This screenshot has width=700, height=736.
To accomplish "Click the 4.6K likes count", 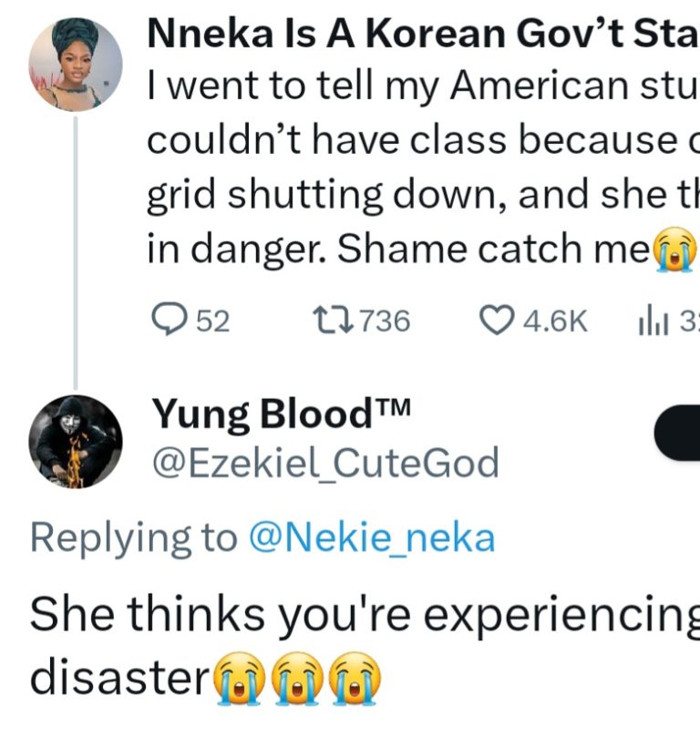I will 555,321.
